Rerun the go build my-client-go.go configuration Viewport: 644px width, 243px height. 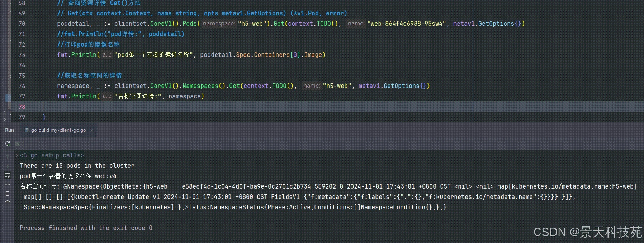click(8, 144)
